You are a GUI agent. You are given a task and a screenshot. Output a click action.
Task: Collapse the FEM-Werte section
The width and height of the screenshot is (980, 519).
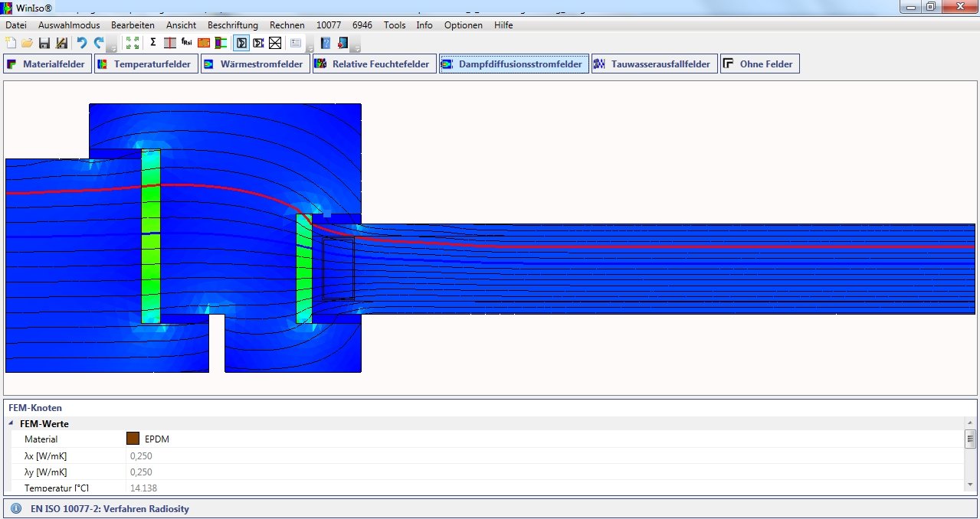pyautogui.click(x=11, y=423)
